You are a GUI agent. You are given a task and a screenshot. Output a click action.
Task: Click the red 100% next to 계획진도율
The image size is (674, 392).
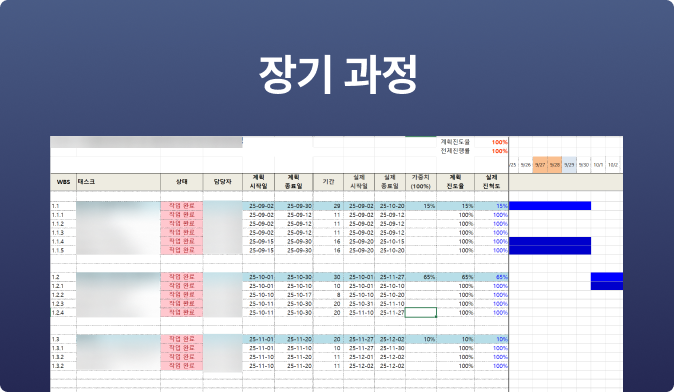[499, 142]
